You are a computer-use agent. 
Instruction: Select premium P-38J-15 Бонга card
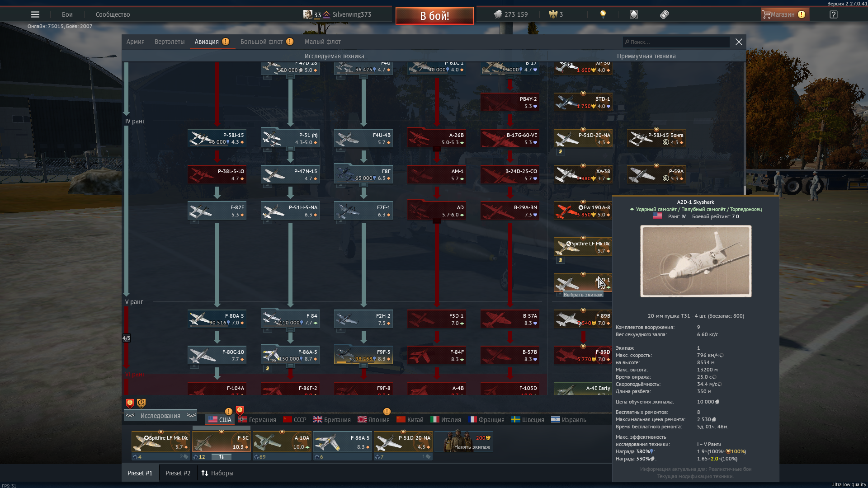click(x=656, y=138)
